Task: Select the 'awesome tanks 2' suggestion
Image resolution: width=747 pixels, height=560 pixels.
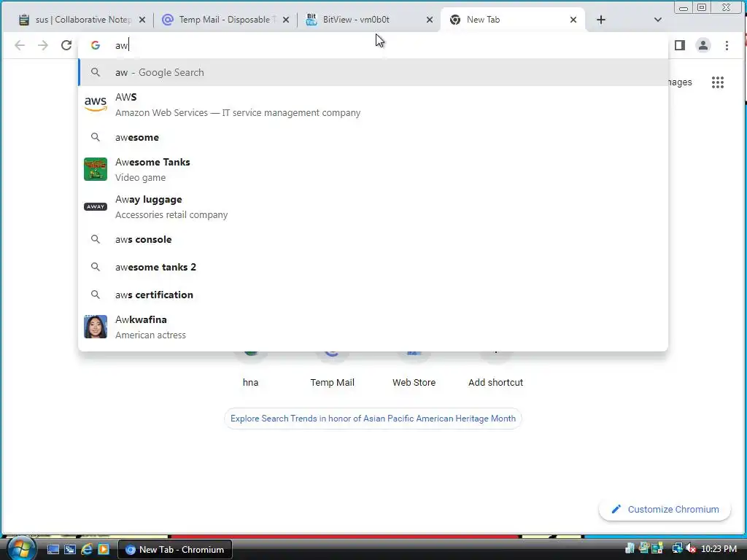Action: click(373, 267)
